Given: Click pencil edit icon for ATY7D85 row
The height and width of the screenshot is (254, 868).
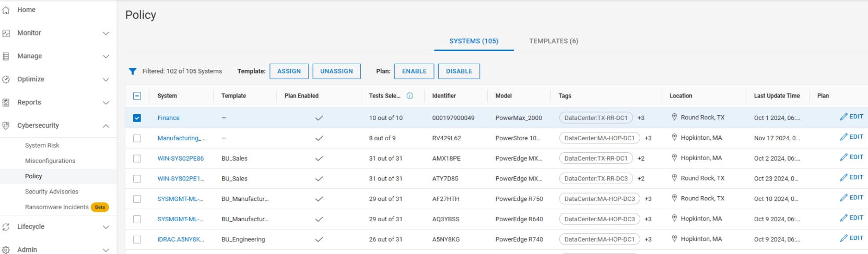Looking at the screenshot, I should [843, 177].
